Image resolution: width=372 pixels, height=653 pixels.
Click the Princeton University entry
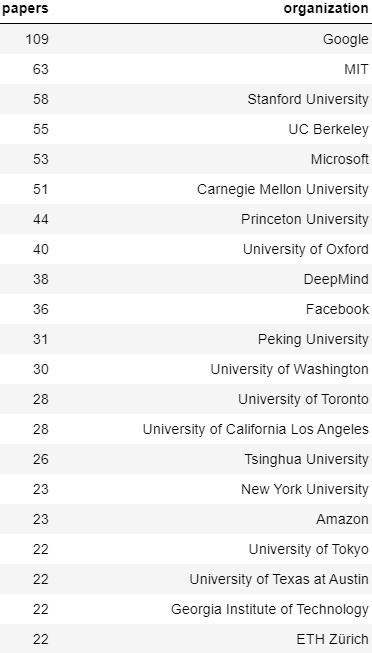click(x=305, y=219)
